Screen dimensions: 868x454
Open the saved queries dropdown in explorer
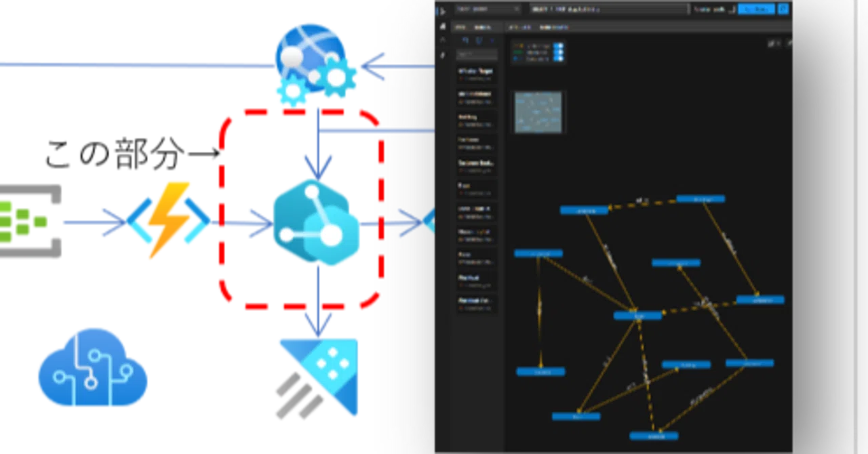[488, 9]
